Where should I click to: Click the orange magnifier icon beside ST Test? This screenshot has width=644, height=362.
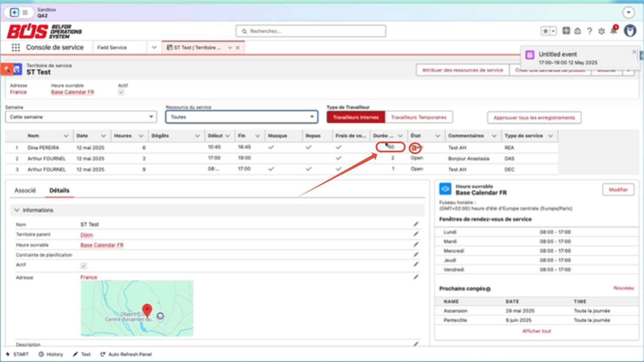click(x=7, y=69)
